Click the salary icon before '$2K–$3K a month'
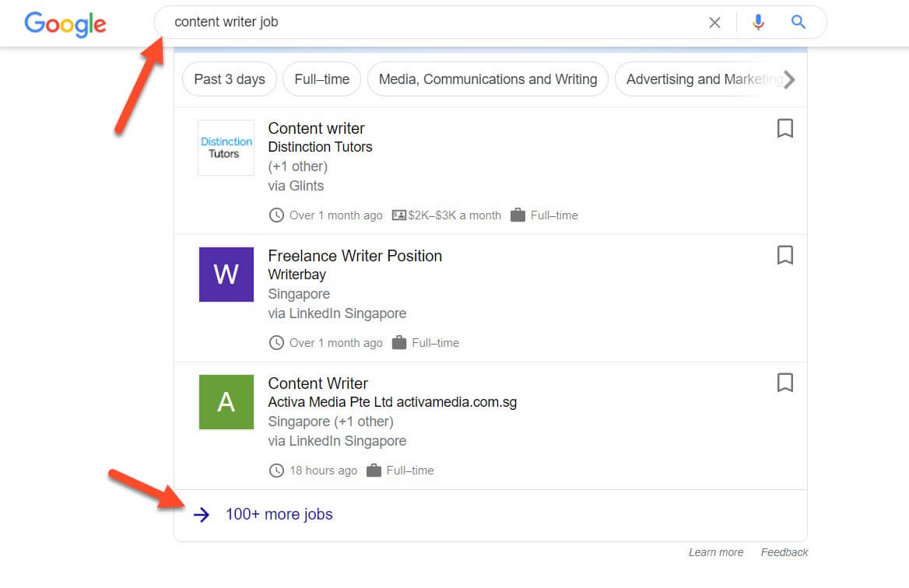Image resolution: width=909 pixels, height=588 pixels. (x=398, y=215)
